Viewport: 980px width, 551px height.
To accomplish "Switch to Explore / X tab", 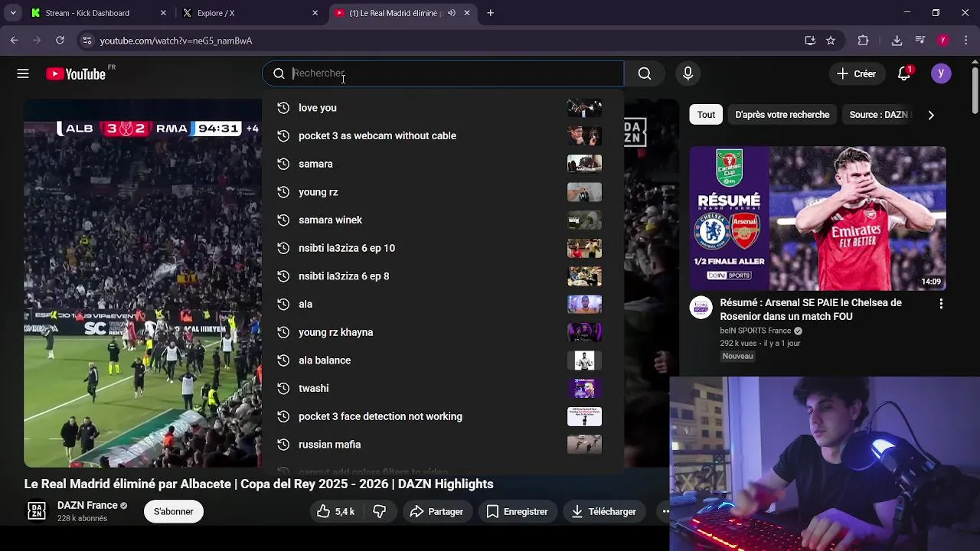I will (250, 13).
